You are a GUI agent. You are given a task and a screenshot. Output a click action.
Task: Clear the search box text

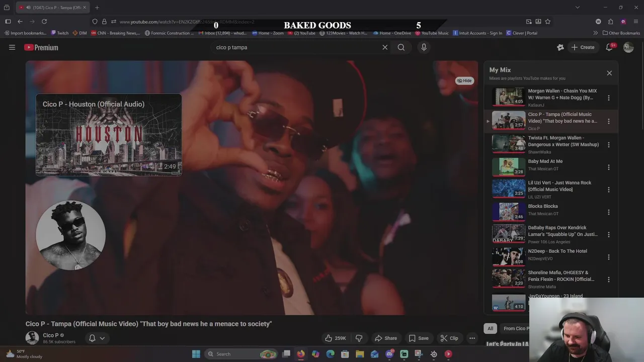(385, 47)
